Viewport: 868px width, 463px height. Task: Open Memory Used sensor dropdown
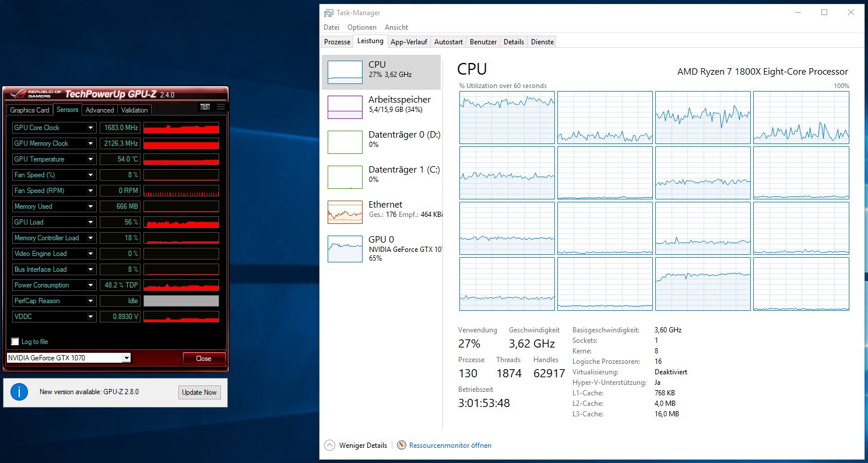pos(91,206)
